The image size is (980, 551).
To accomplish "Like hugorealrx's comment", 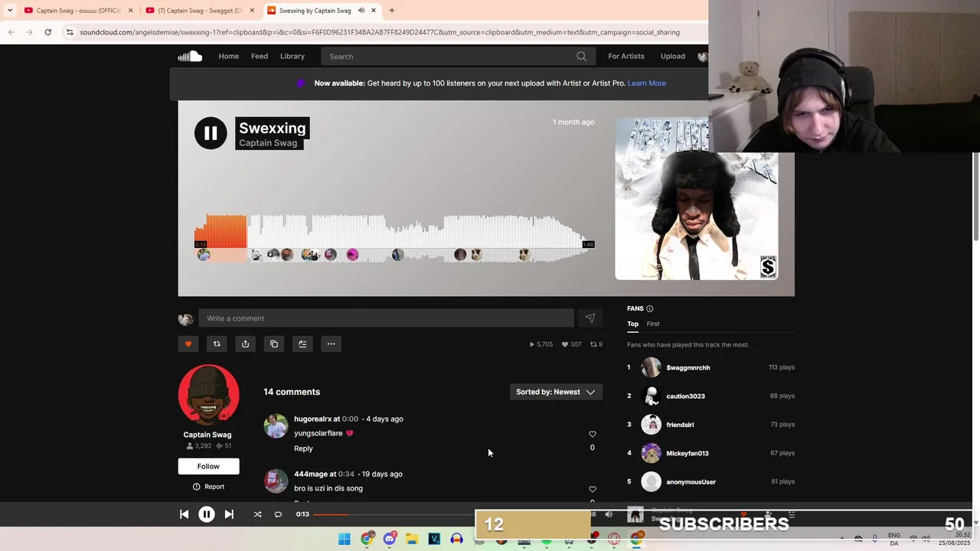I will (592, 434).
